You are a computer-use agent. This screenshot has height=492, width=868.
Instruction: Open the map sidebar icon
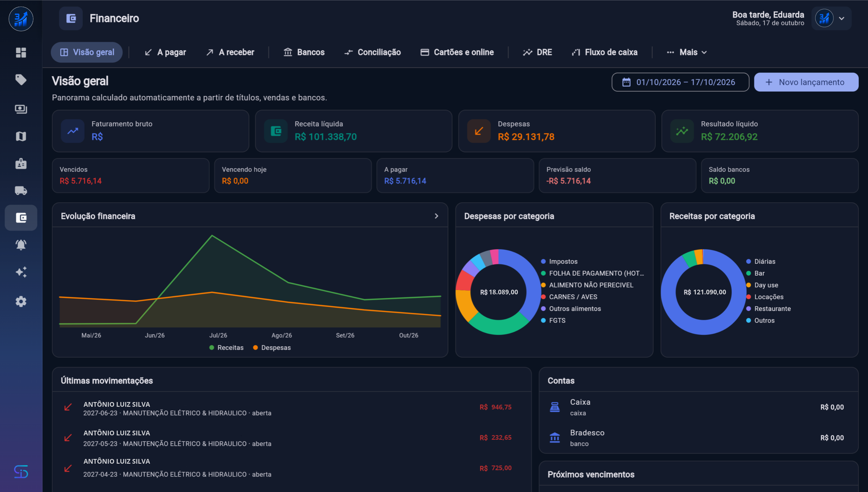click(21, 136)
